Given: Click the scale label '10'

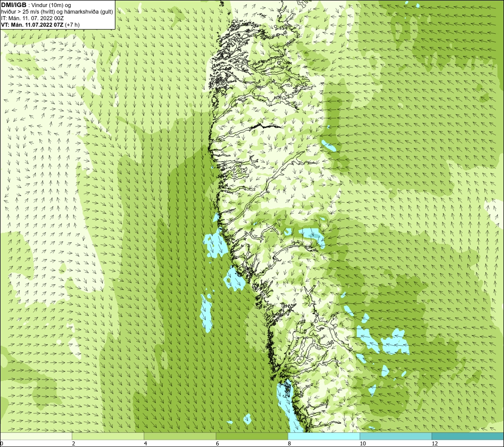Looking at the screenshot, I should [363, 444].
